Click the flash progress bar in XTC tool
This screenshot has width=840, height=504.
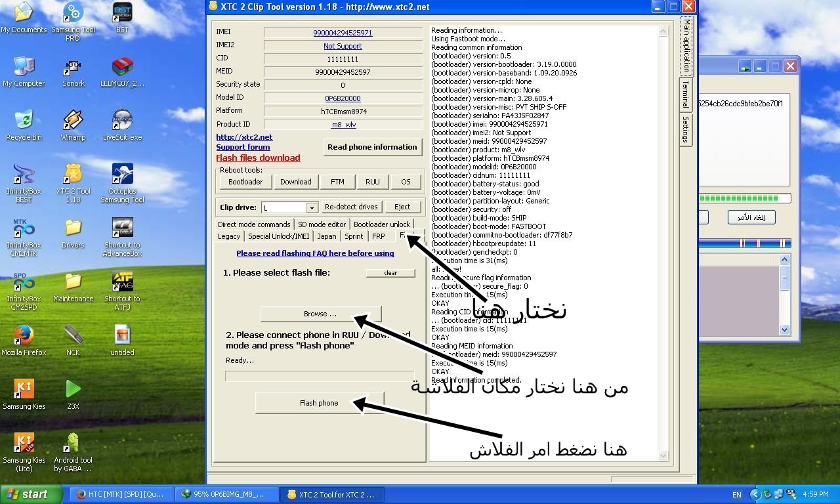pyautogui.click(x=320, y=376)
